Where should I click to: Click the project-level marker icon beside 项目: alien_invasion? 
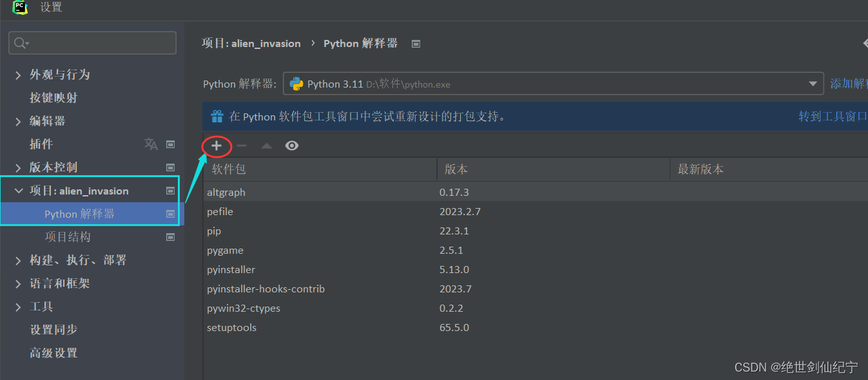pos(171,191)
